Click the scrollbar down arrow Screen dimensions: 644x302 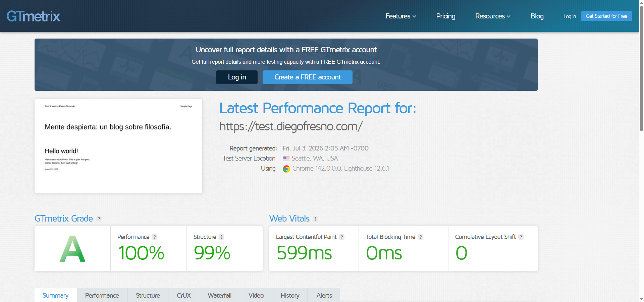click(641, 299)
